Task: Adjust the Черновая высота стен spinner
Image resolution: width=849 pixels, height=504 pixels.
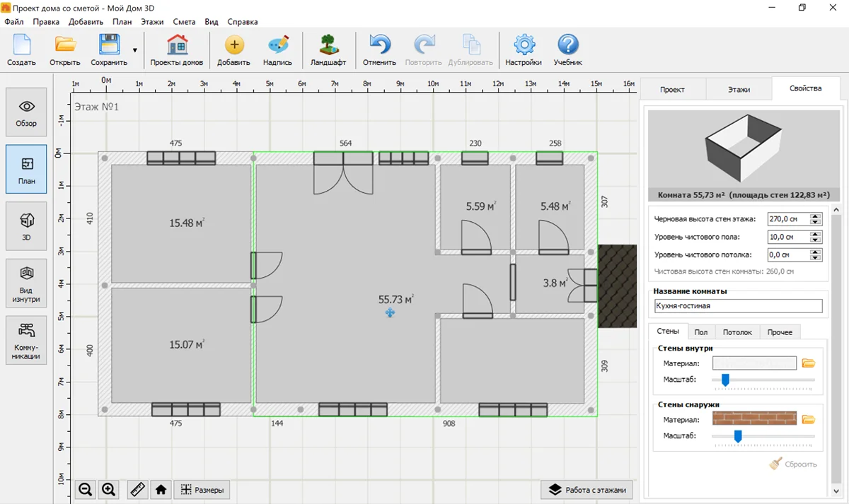Action: click(816, 219)
